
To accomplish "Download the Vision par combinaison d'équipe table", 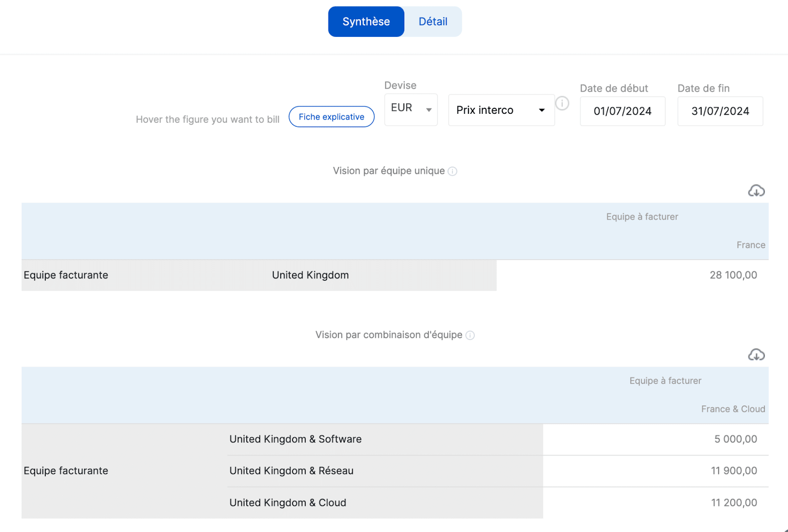I will (756, 355).
